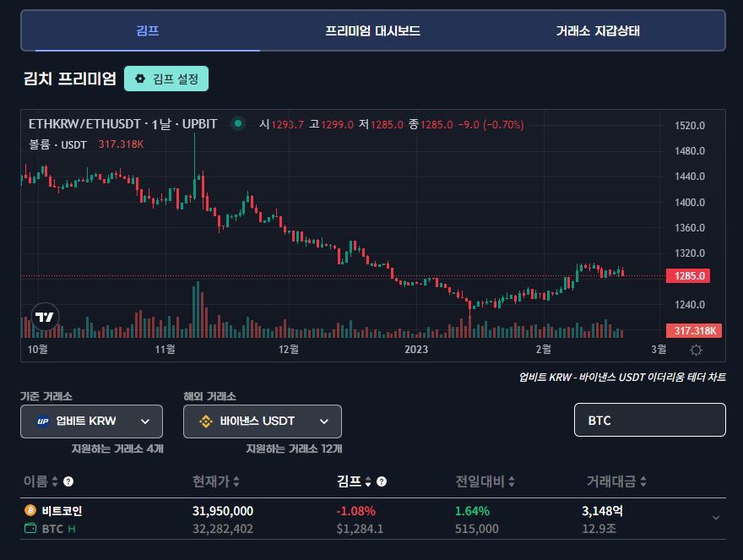Image resolution: width=743 pixels, height=560 pixels.
Task: Click the 3월 time axis label
Action: click(659, 350)
